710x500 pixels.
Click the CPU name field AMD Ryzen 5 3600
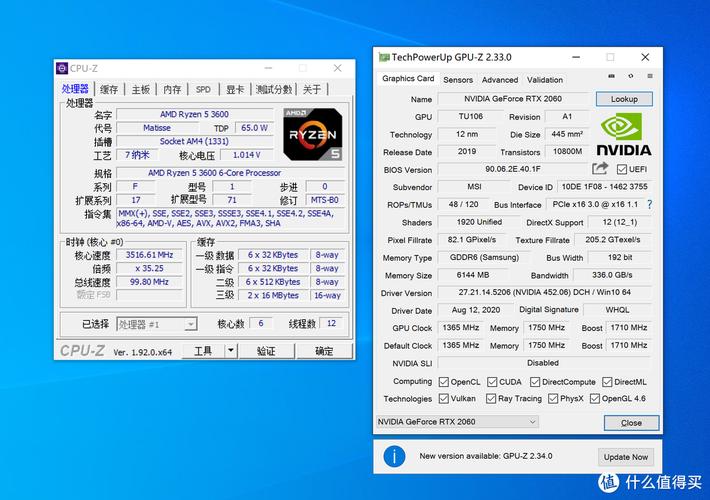(195, 114)
